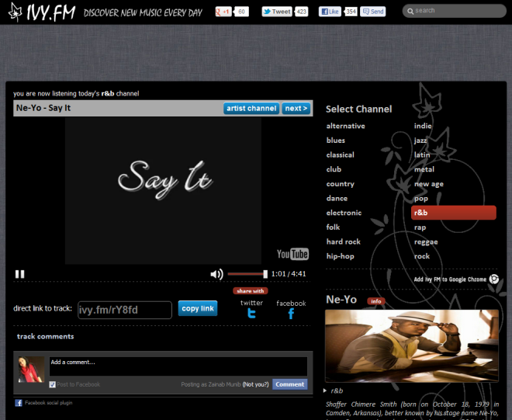Screen dimensions: 512x420
Task: Mute the player volume speaker icon
Action: (216, 274)
